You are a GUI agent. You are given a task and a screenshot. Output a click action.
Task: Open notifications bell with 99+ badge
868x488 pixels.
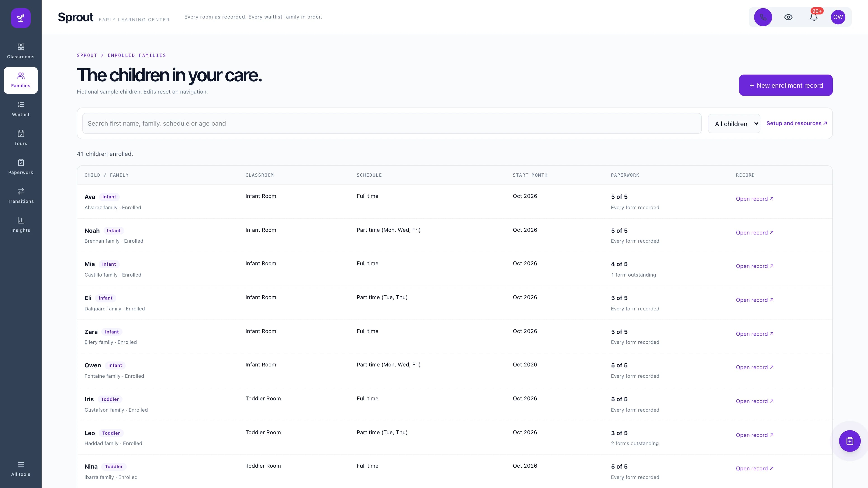814,17
